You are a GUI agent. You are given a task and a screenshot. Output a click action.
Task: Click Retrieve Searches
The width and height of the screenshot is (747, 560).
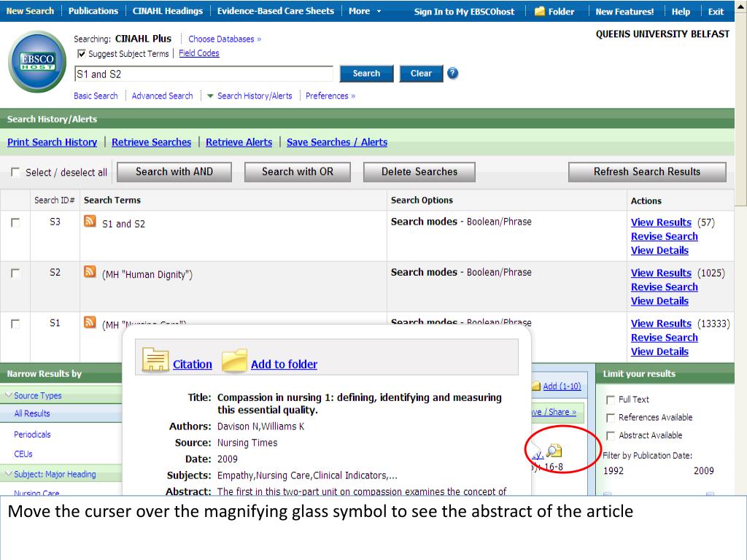click(x=152, y=142)
